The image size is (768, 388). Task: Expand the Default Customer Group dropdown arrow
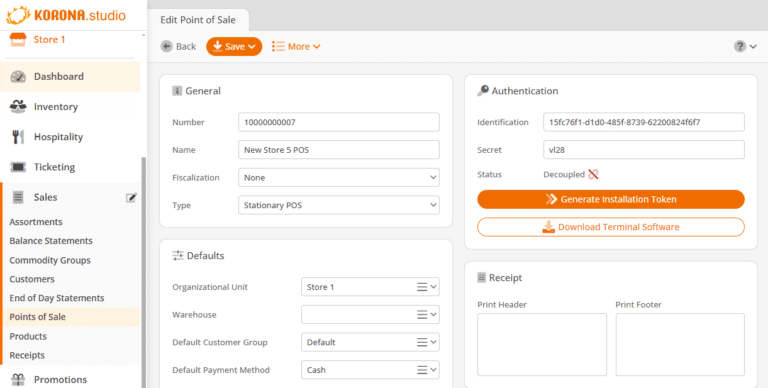click(x=433, y=342)
